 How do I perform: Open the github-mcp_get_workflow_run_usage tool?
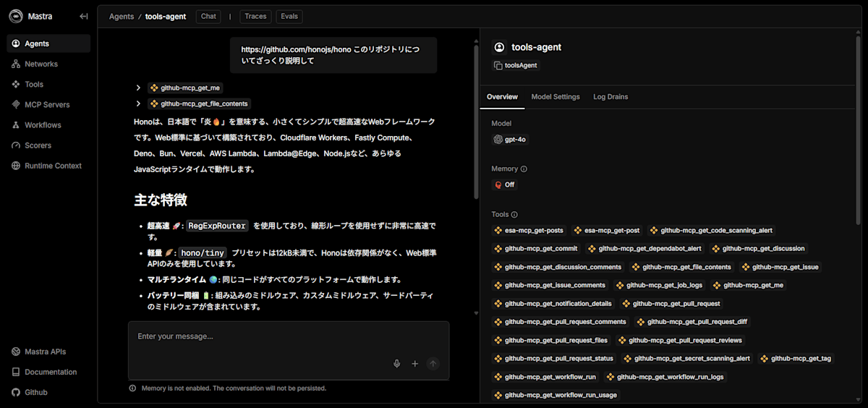pyautogui.click(x=556, y=396)
